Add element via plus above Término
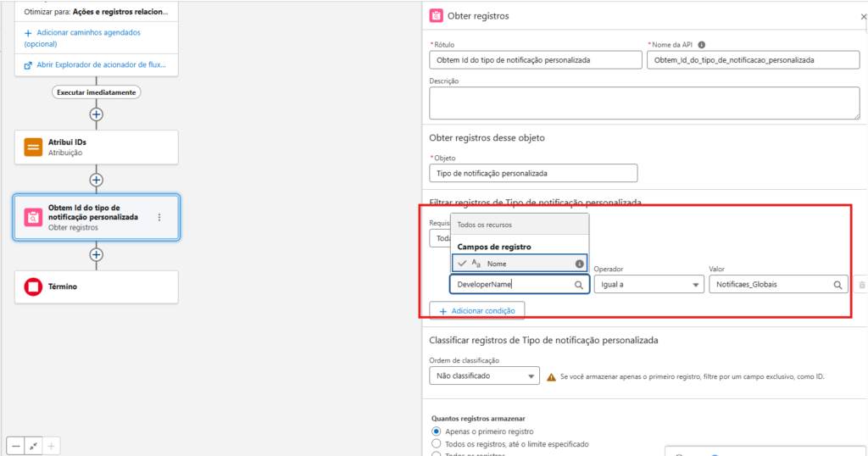This screenshot has height=456, width=868. [97, 254]
